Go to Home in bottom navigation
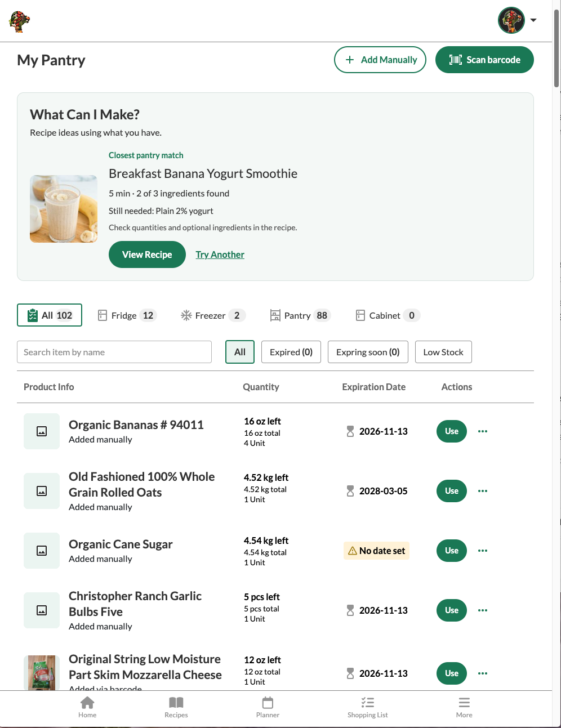561x728 pixels. click(87, 708)
